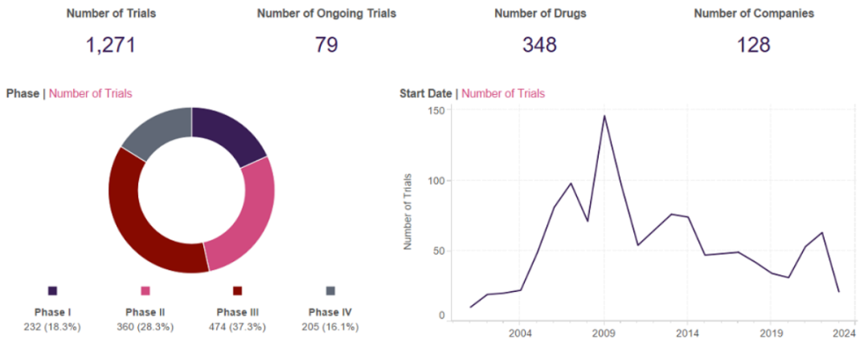
Task: Click the Phase IV 205 (16.1%) legend label
Action: coord(330,319)
